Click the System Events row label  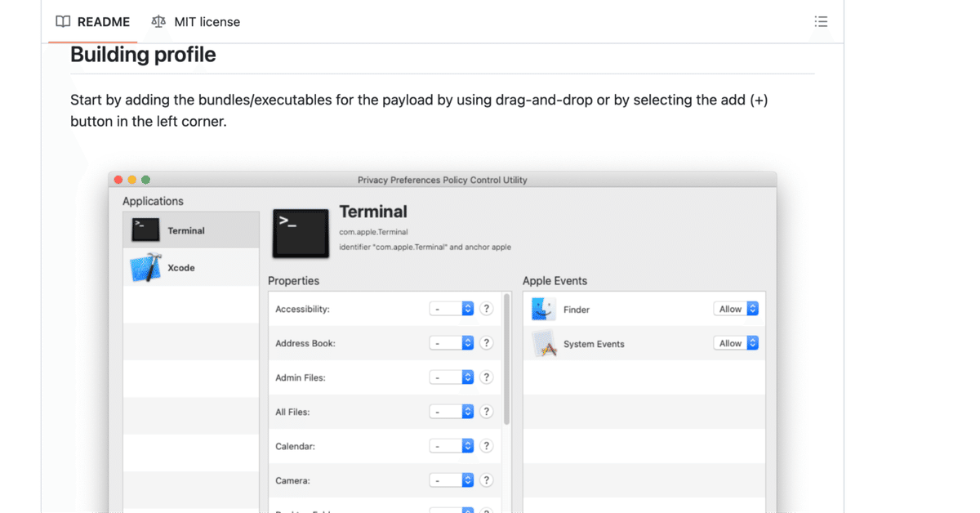click(594, 344)
